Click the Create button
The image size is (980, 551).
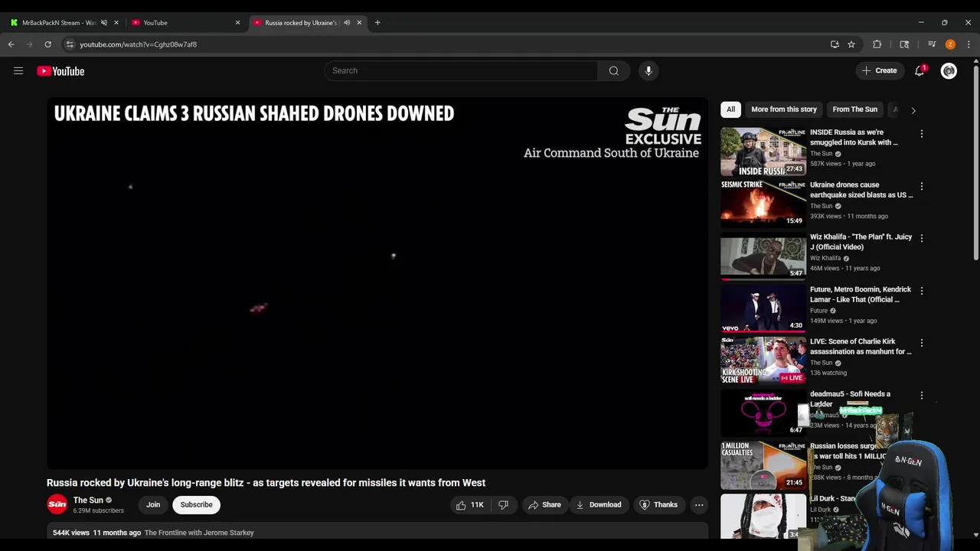[x=879, y=71]
